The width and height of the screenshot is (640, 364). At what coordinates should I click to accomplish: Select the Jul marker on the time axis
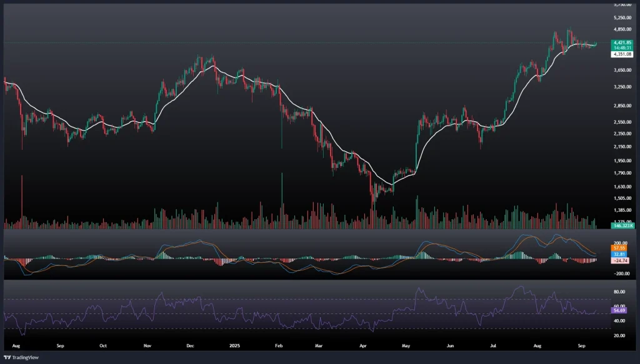[494, 345]
